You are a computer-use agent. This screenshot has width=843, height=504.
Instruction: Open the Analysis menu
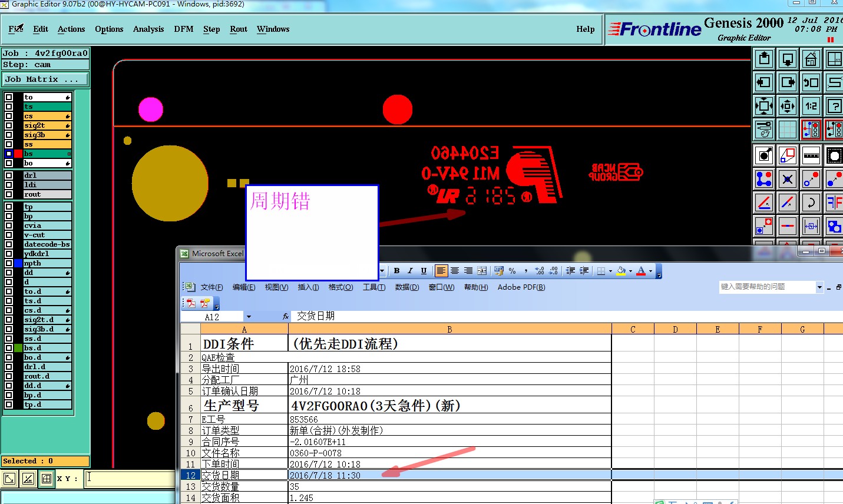pyautogui.click(x=148, y=29)
